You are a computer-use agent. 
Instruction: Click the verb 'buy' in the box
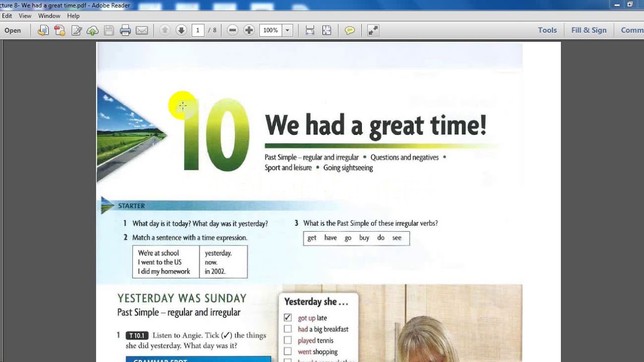pyautogui.click(x=364, y=238)
